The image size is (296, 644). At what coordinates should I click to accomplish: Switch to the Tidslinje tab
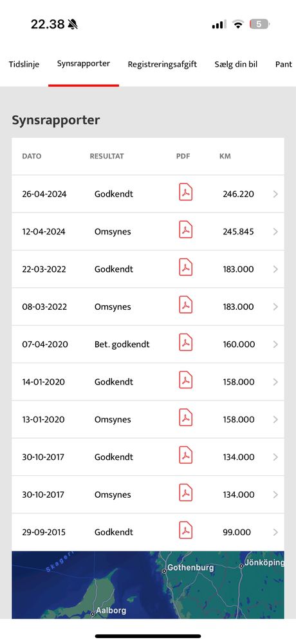click(x=24, y=64)
